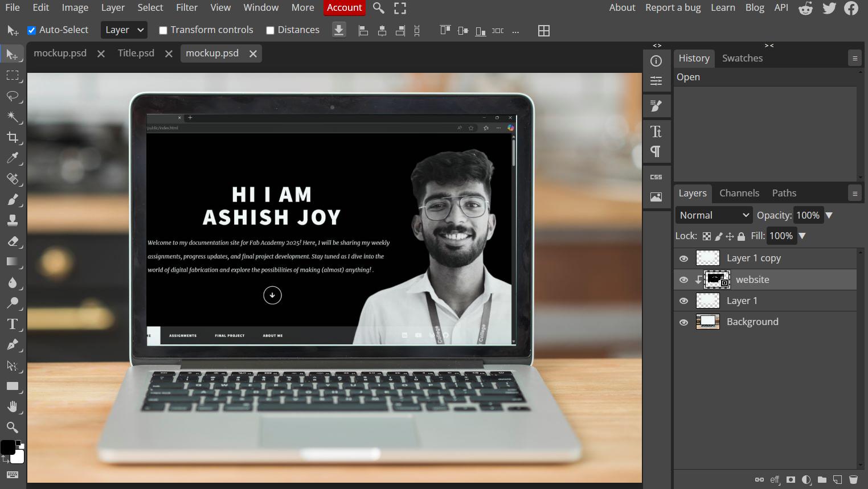Select the Gradient tool
This screenshot has height=489, width=868.
click(x=12, y=261)
